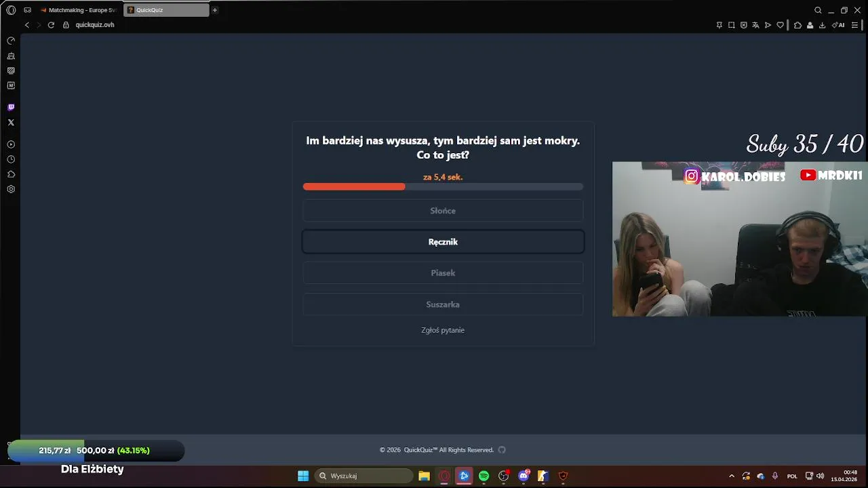Image resolution: width=868 pixels, height=488 pixels.
Task: Click the Suby 35 / 40 counter
Action: 805,144
